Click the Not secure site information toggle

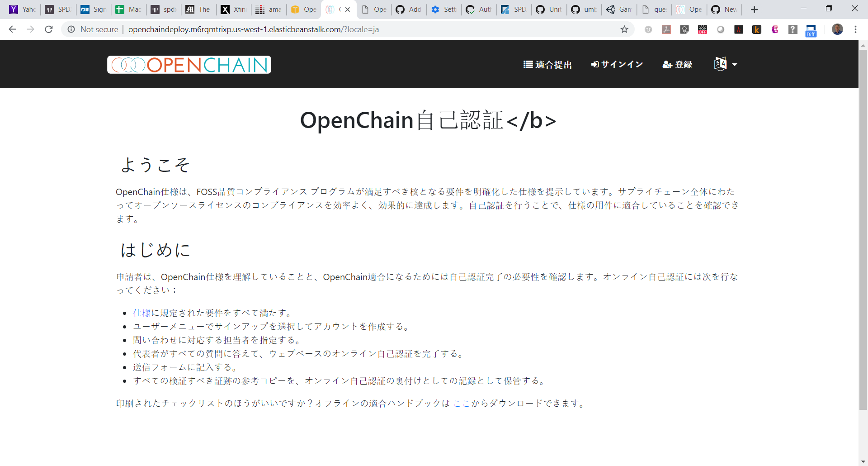click(71, 29)
